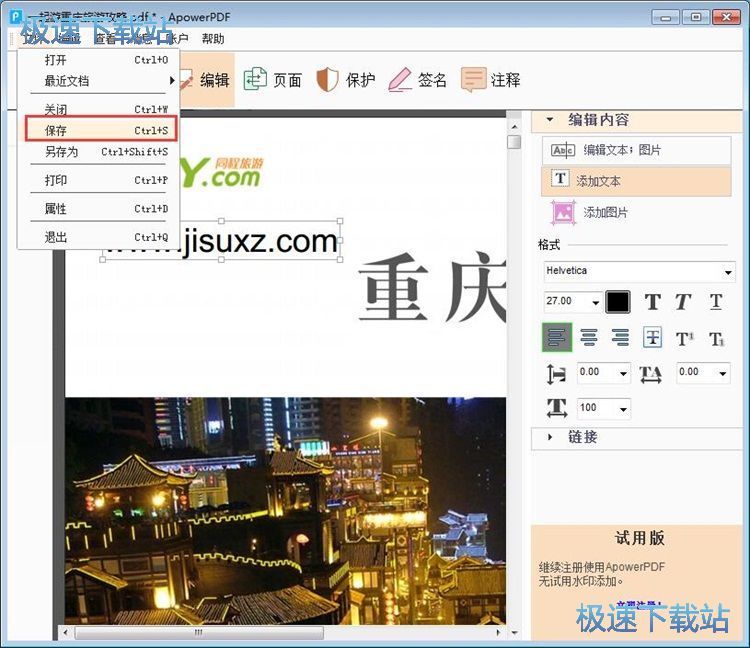Select left text alignment
This screenshot has width=750, height=648.
tap(557, 338)
